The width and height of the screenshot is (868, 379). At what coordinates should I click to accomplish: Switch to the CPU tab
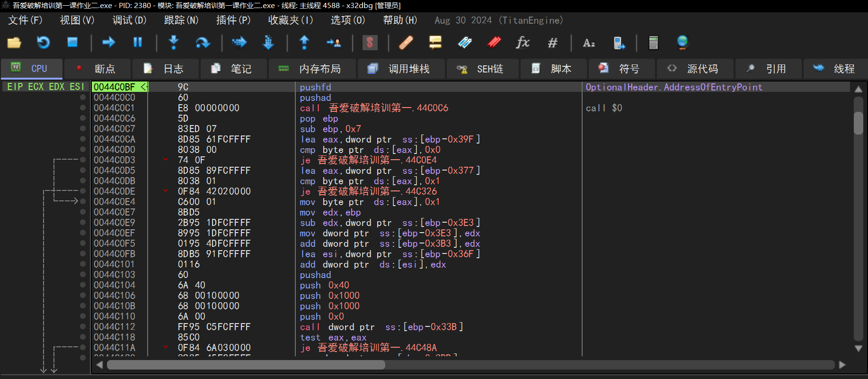(32, 69)
